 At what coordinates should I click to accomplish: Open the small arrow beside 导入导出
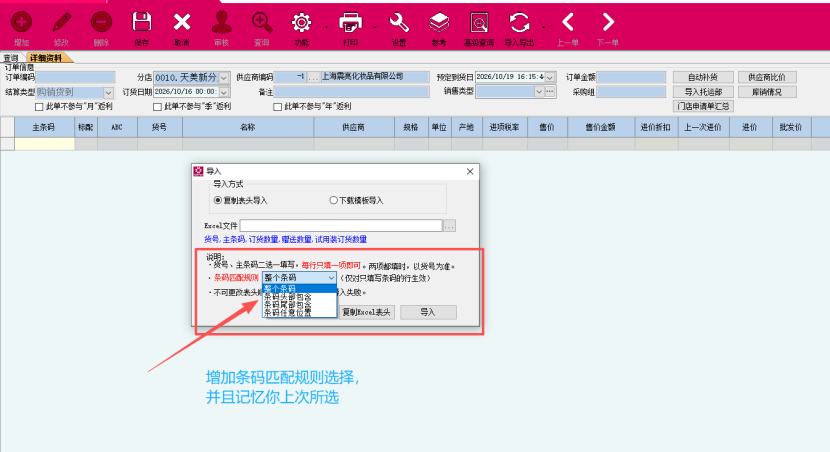(544, 27)
